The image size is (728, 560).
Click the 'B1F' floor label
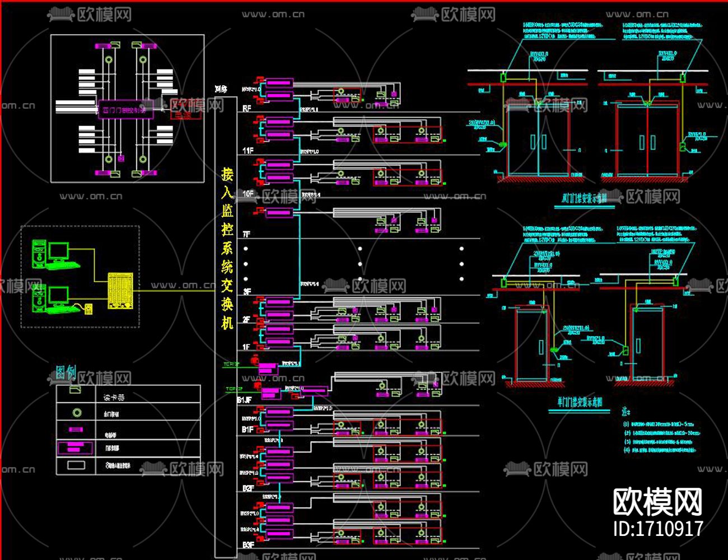[248, 430]
